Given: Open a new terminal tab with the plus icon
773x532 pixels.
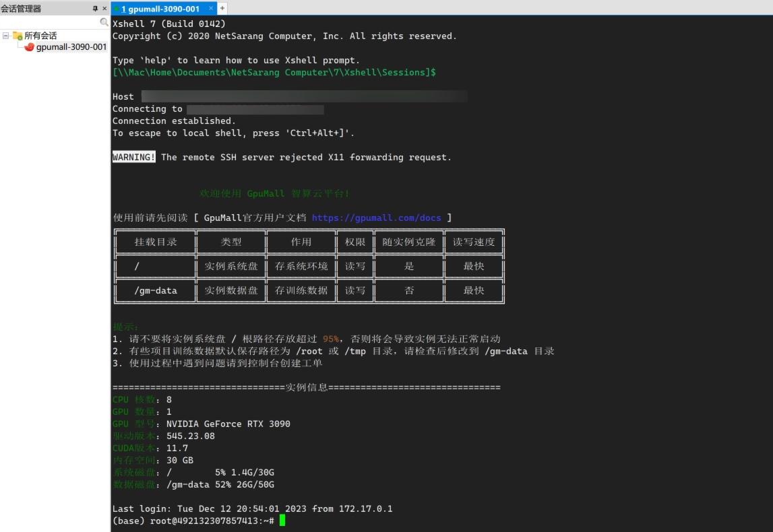Looking at the screenshot, I should click(x=221, y=8).
